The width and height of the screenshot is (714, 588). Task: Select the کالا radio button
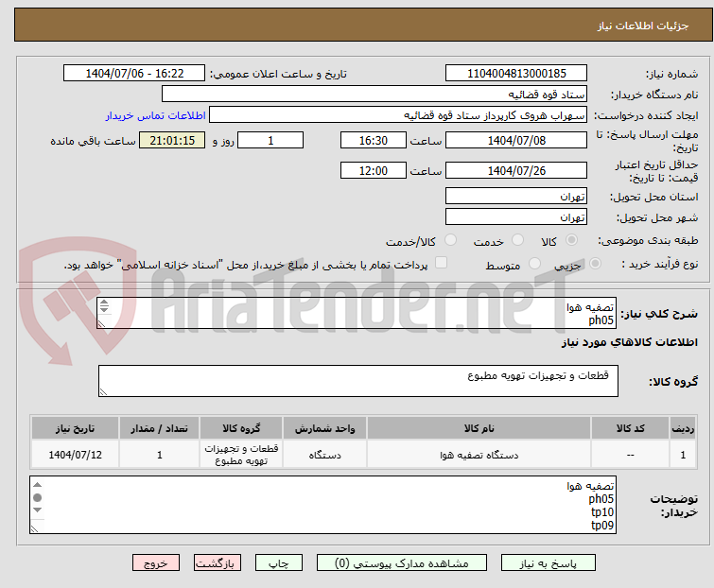tap(571, 240)
